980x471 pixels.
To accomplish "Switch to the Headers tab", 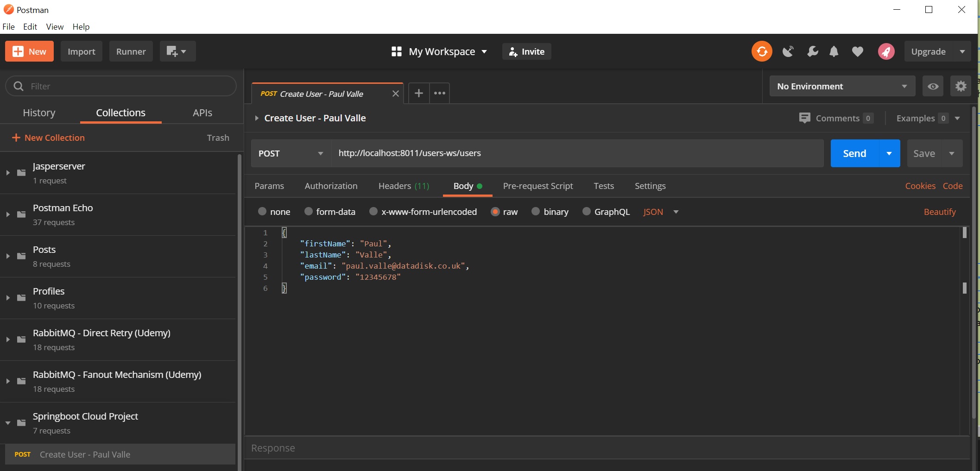I will (x=403, y=186).
